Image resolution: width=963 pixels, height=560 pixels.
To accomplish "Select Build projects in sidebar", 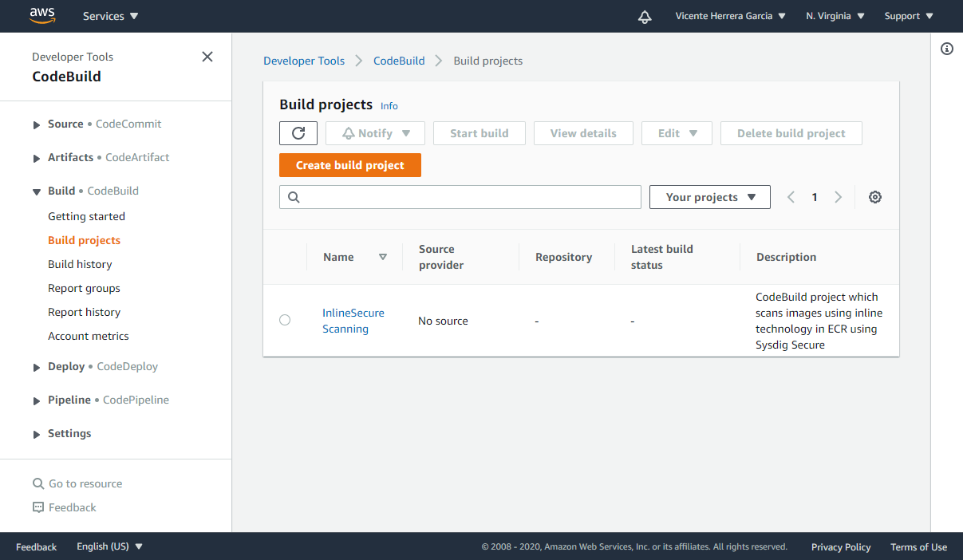I will [x=84, y=240].
